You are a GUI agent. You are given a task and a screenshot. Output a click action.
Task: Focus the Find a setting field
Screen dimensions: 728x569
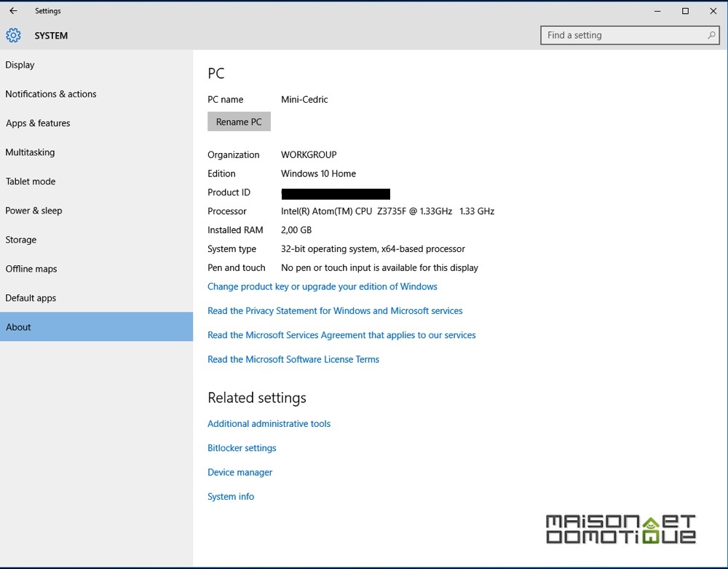tap(630, 35)
